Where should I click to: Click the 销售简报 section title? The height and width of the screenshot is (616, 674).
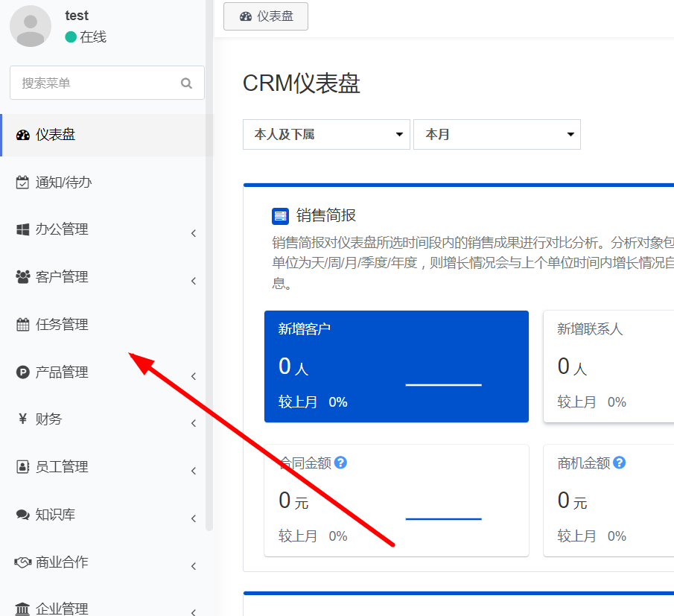pyautogui.click(x=325, y=216)
